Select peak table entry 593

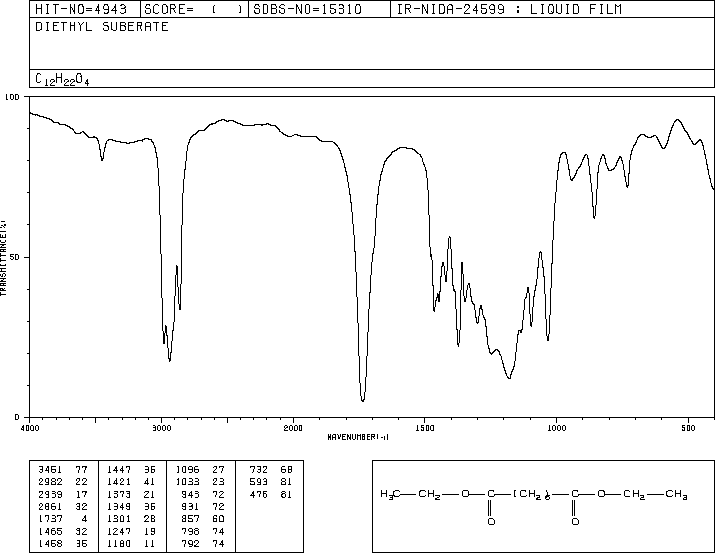(259, 481)
